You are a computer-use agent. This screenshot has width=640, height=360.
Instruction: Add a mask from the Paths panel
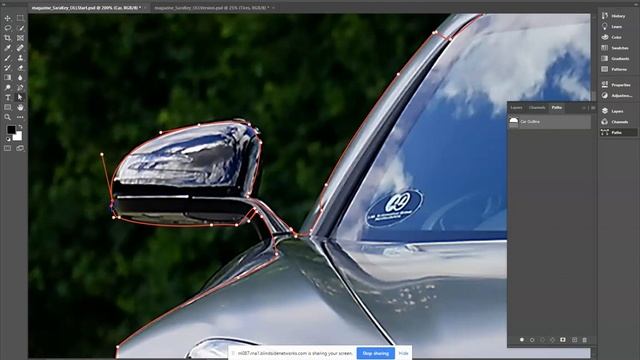pyautogui.click(x=563, y=340)
